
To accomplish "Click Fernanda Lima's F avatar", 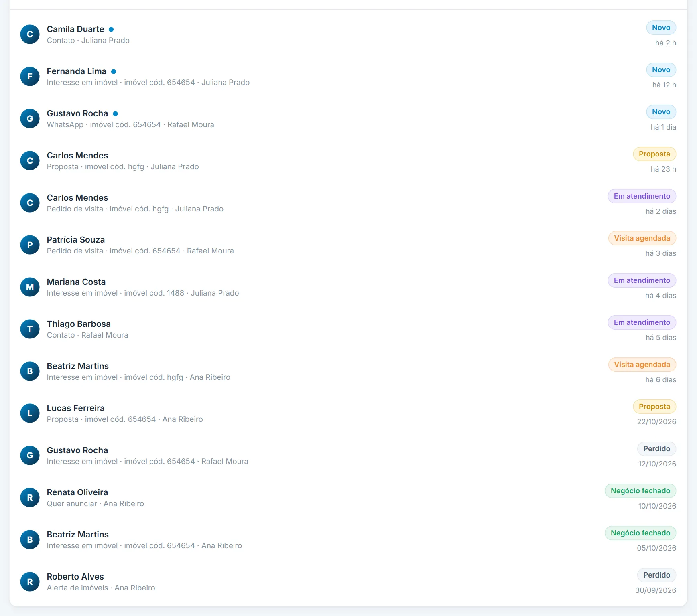I will point(30,77).
